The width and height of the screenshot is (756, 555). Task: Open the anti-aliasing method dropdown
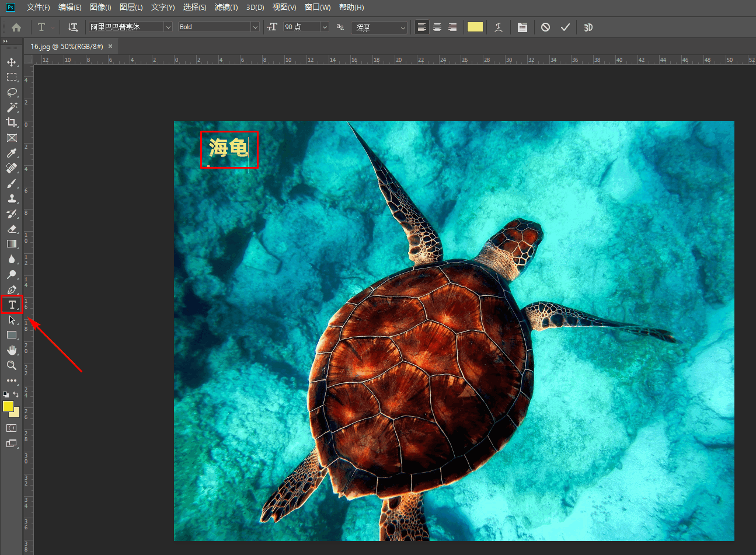pos(402,27)
